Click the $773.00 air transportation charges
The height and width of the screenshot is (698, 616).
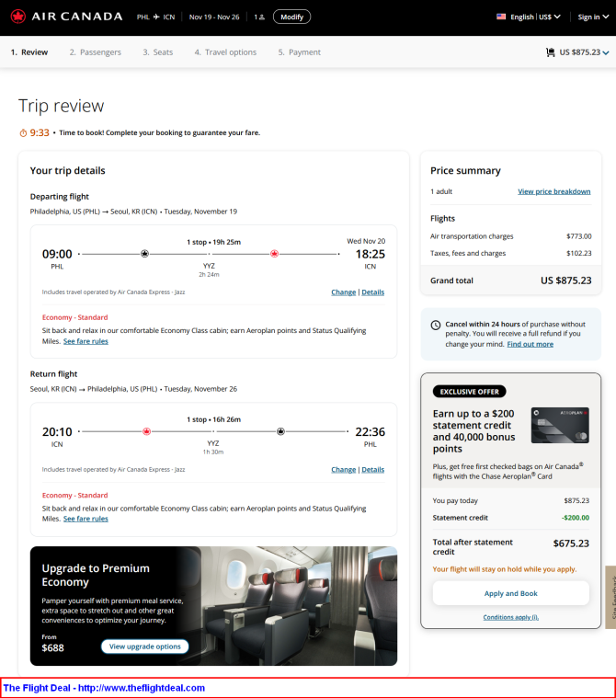pyautogui.click(x=579, y=236)
